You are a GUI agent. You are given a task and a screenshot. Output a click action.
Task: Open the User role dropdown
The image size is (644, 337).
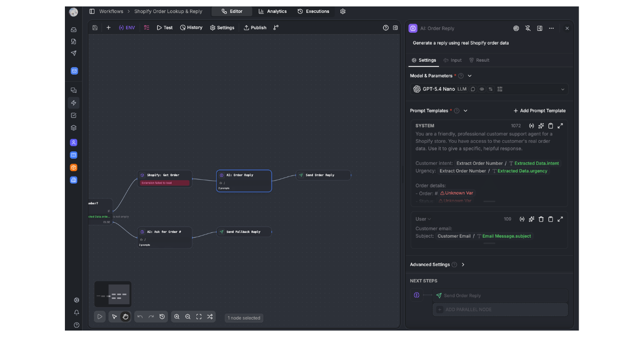tap(423, 219)
